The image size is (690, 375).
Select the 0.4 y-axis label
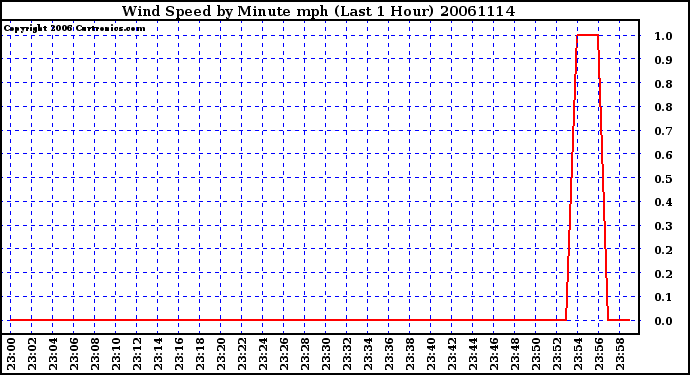pos(663,202)
